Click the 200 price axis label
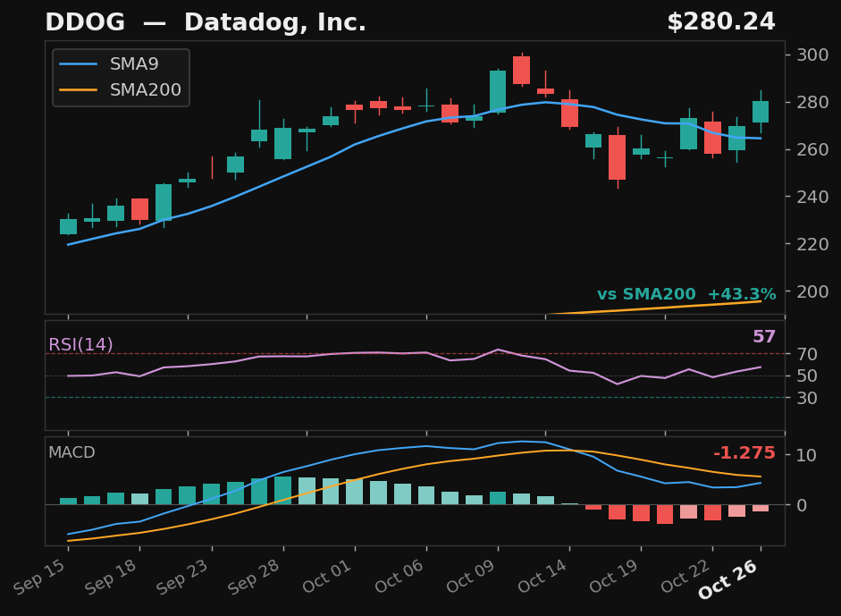The height and width of the screenshot is (616, 841). pyautogui.click(x=812, y=291)
